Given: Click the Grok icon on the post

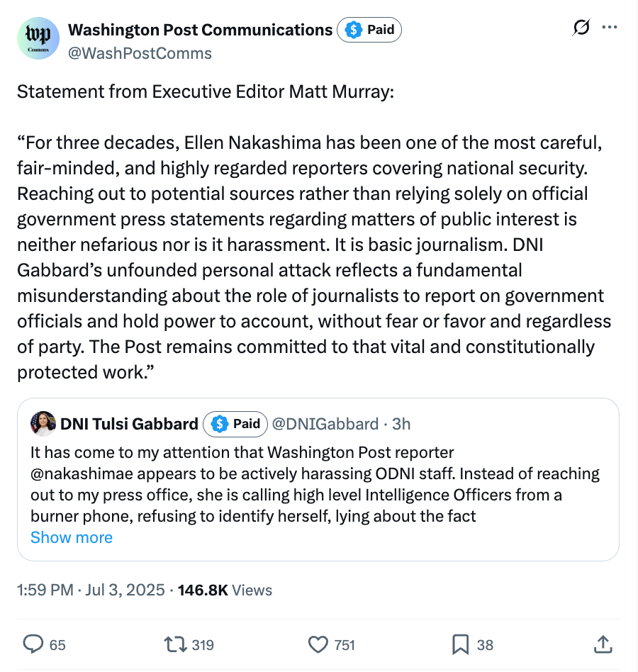Looking at the screenshot, I should (581, 28).
